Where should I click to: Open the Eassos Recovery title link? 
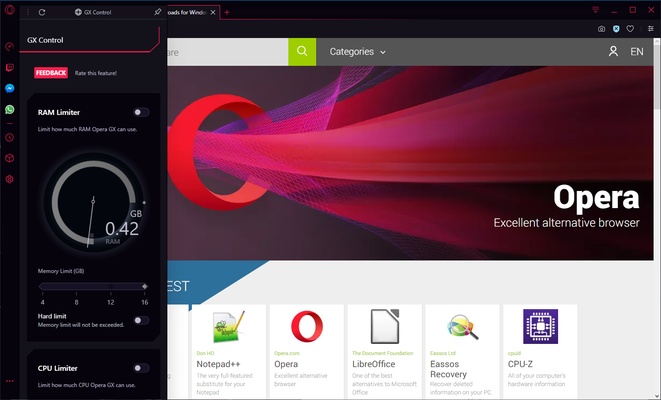[x=448, y=369]
